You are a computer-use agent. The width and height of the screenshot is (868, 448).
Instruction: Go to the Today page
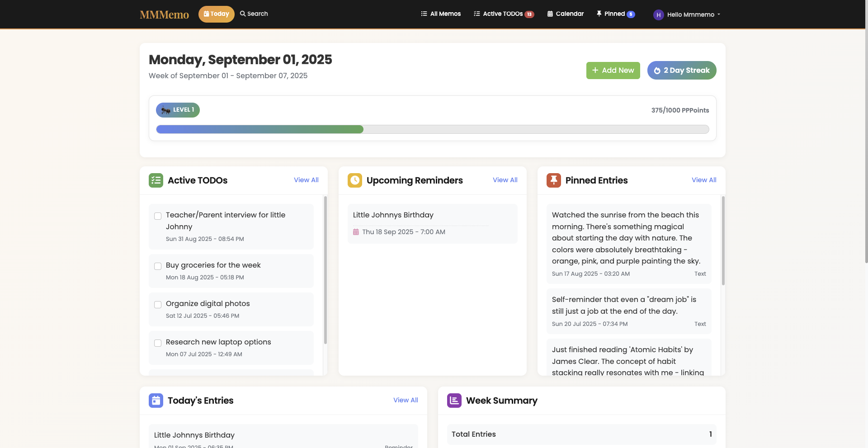click(217, 14)
